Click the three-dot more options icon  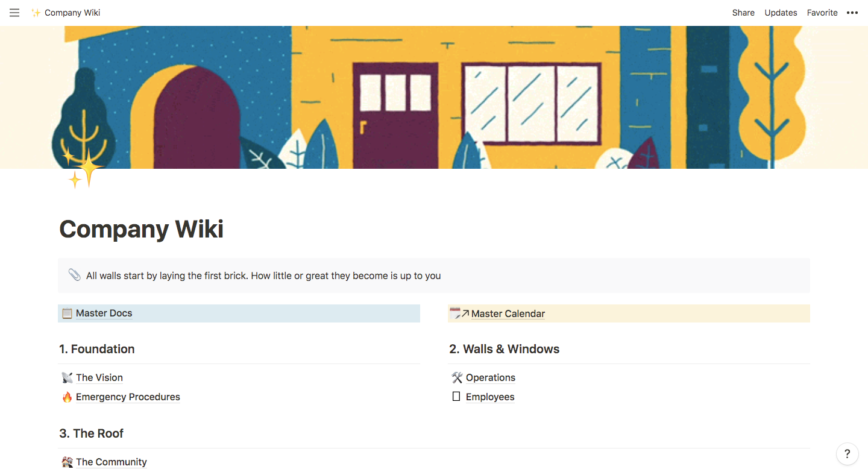tap(852, 13)
